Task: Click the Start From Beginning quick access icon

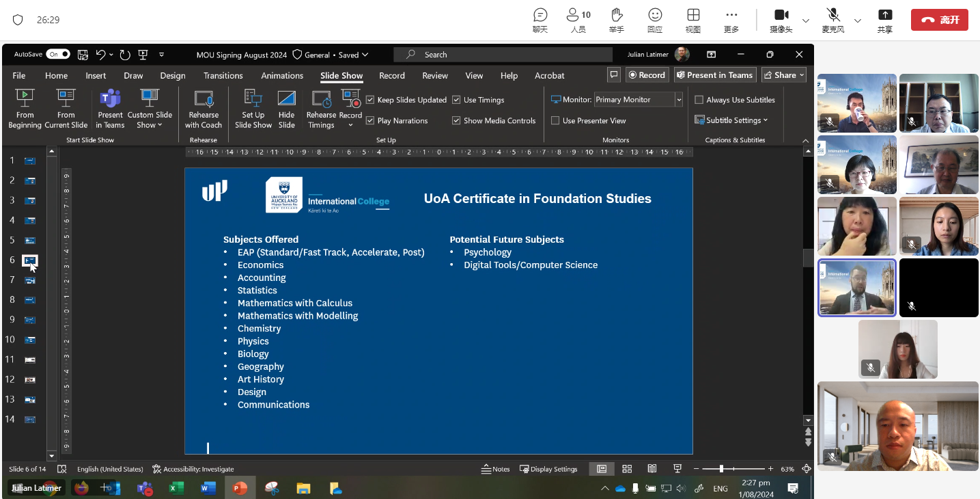Action: pos(143,55)
